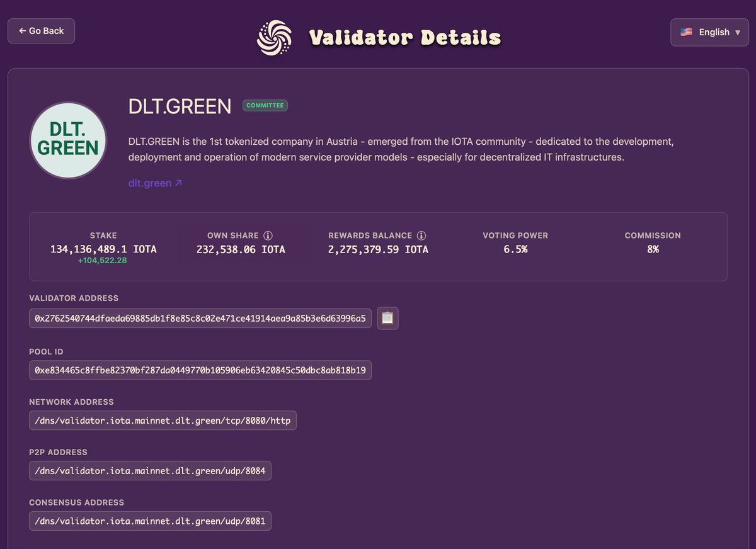Viewport: 756px width, 549px height.
Task: Click the Go Back button
Action: [x=41, y=31]
